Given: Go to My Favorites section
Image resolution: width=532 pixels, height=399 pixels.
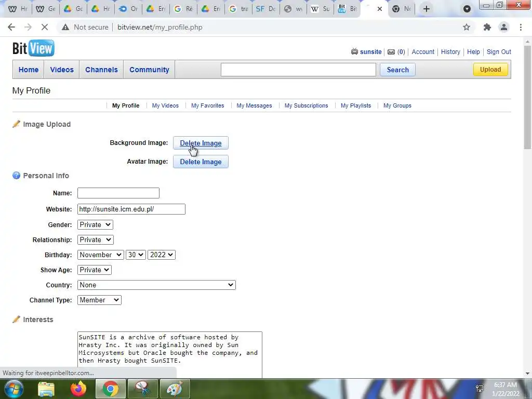Looking at the screenshot, I should [208, 105].
